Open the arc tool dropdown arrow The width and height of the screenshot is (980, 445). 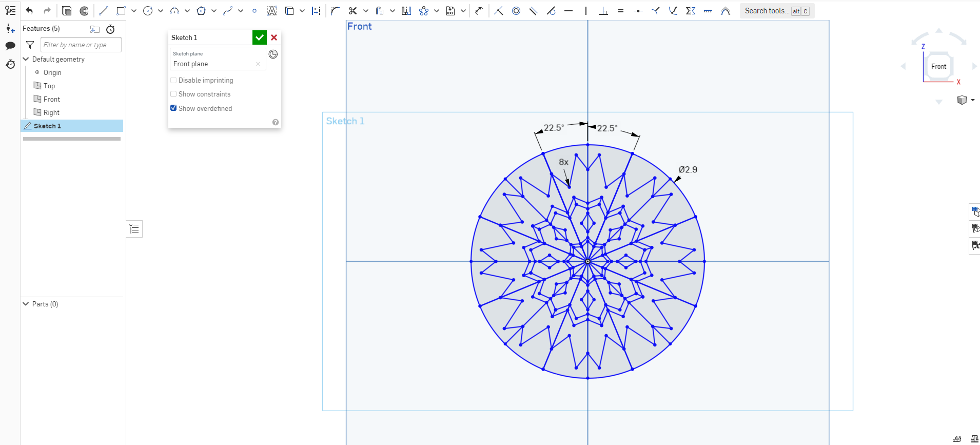(x=187, y=11)
